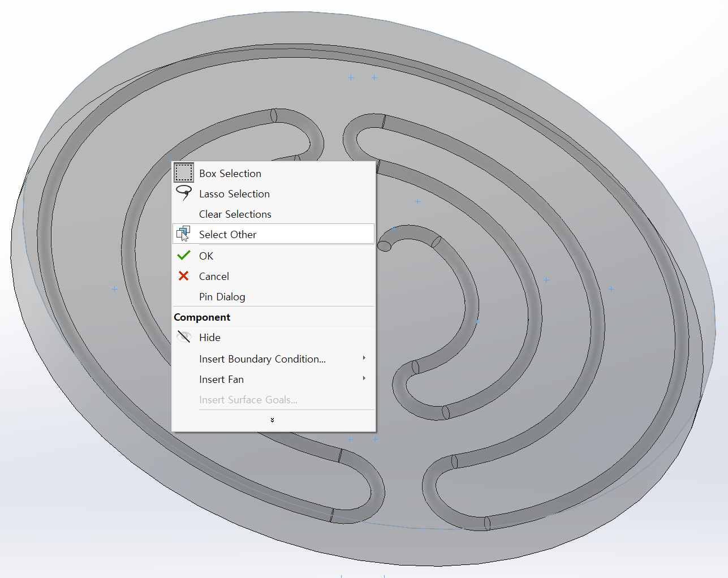Click the red Cancel X icon

click(x=183, y=276)
